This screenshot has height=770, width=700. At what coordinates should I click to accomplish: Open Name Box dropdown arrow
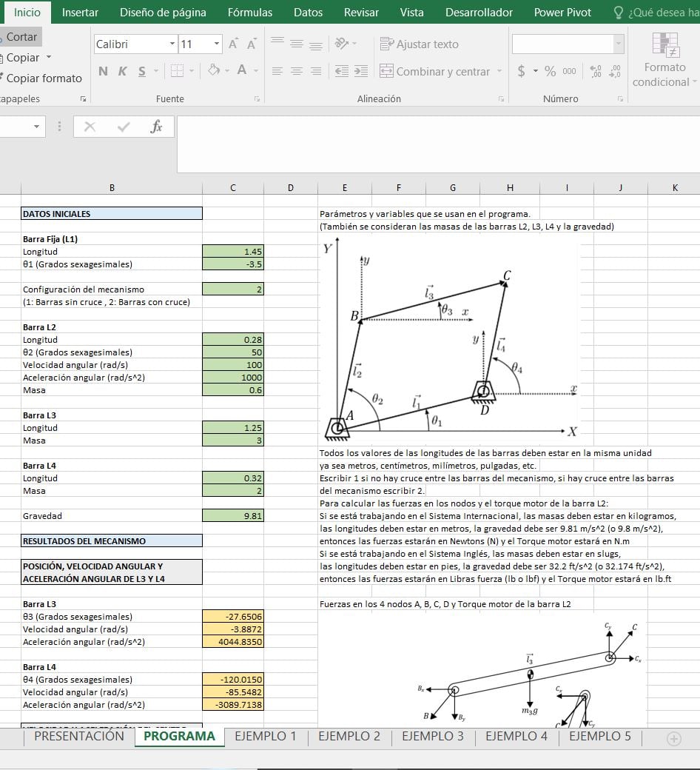coord(36,127)
